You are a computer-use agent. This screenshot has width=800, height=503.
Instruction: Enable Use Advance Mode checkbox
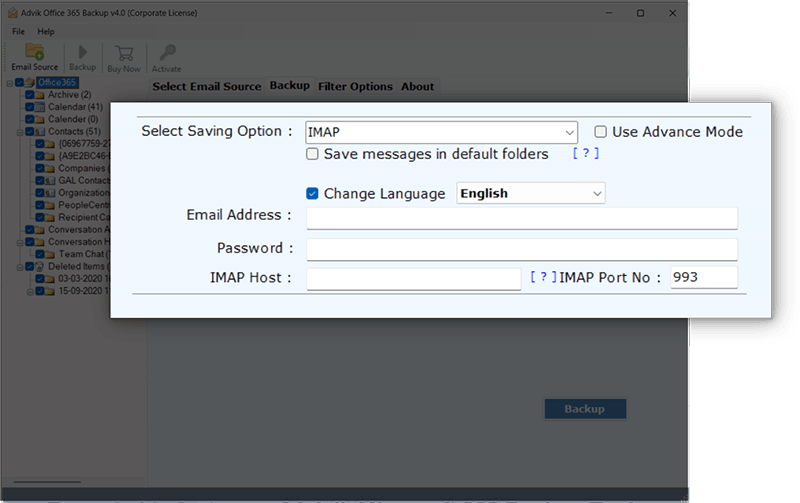(601, 132)
